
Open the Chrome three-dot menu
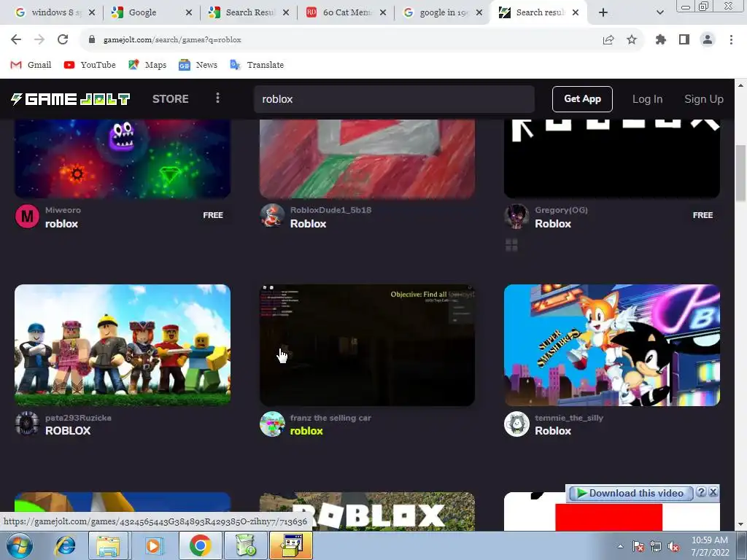(x=731, y=39)
